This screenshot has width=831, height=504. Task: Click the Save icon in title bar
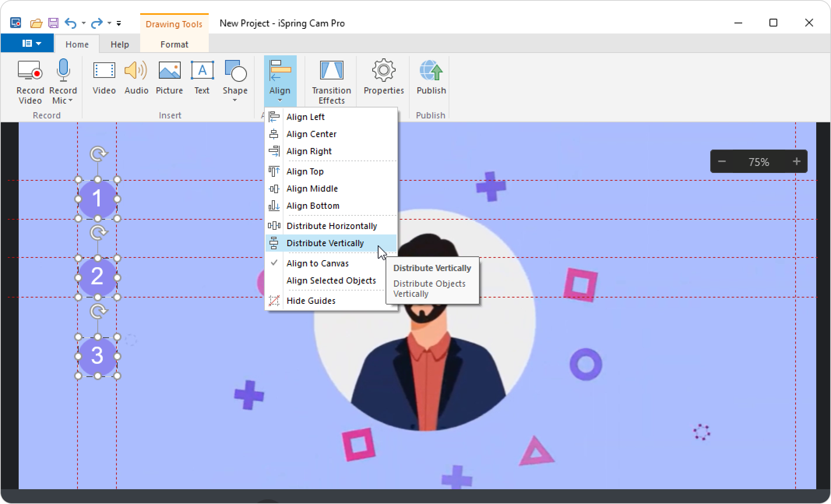(x=53, y=23)
